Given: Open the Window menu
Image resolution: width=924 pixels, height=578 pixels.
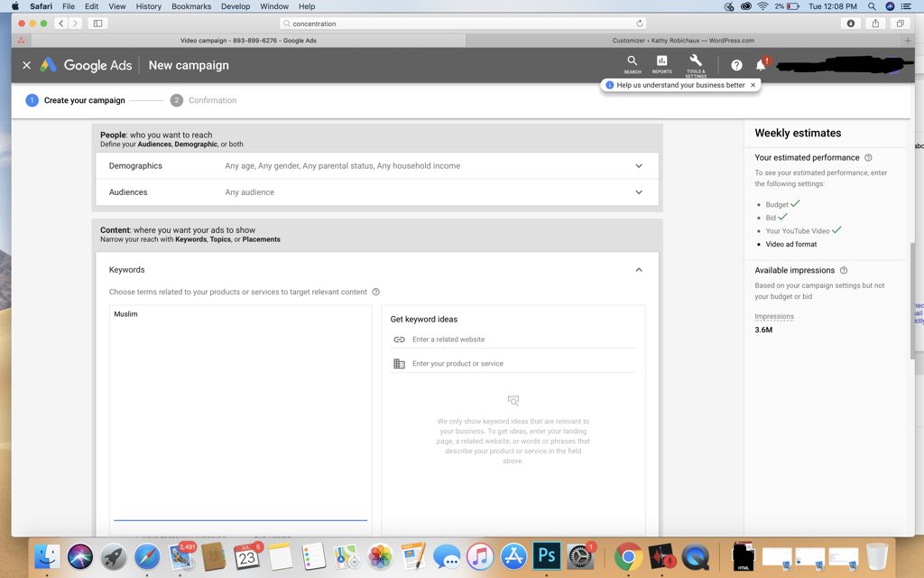Looking at the screenshot, I should 274,6.
